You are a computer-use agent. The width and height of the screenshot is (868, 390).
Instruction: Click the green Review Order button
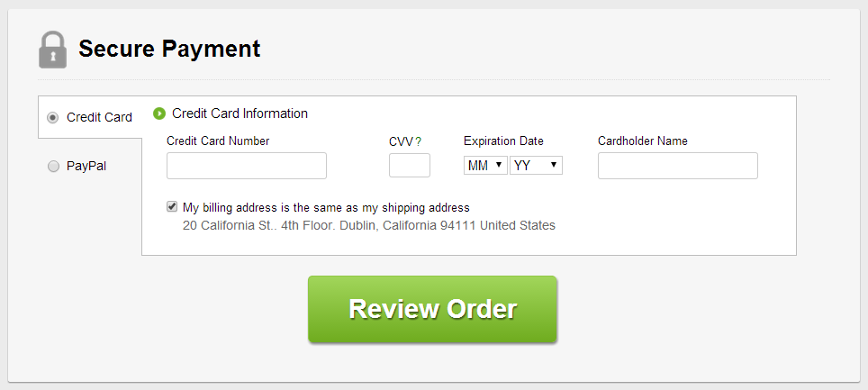(432, 309)
